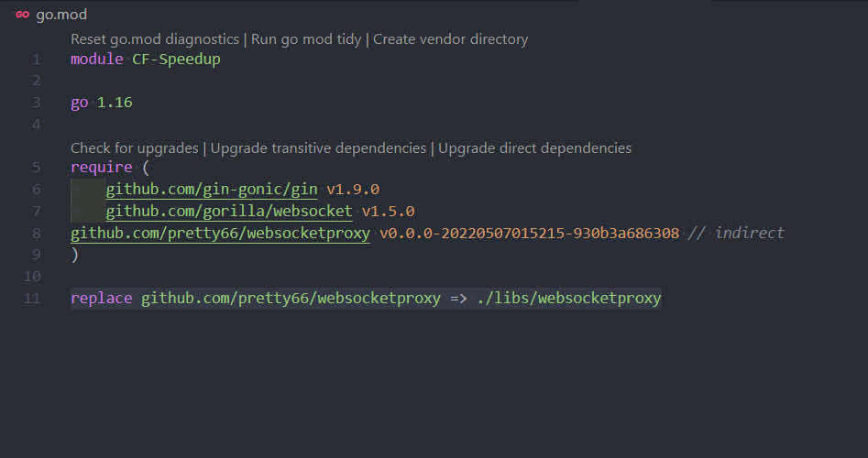Open the github.com/gorilla/websocket link
This screenshot has height=458, width=868.
click(x=228, y=212)
